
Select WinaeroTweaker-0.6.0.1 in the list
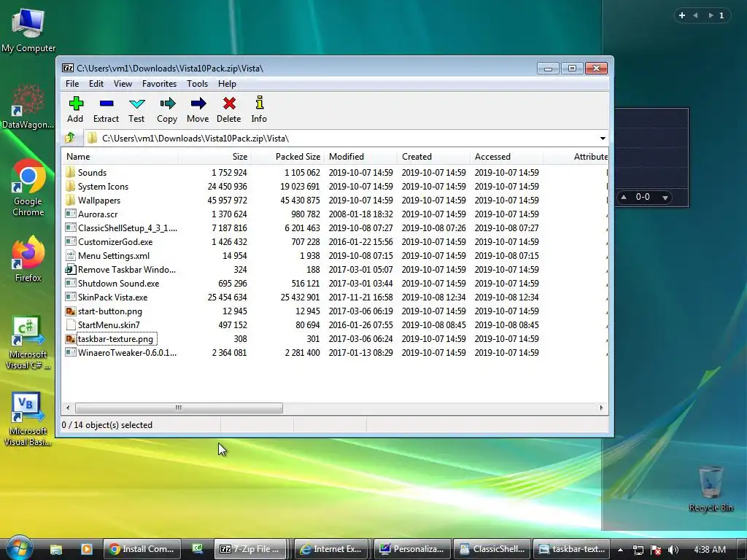click(x=127, y=352)
